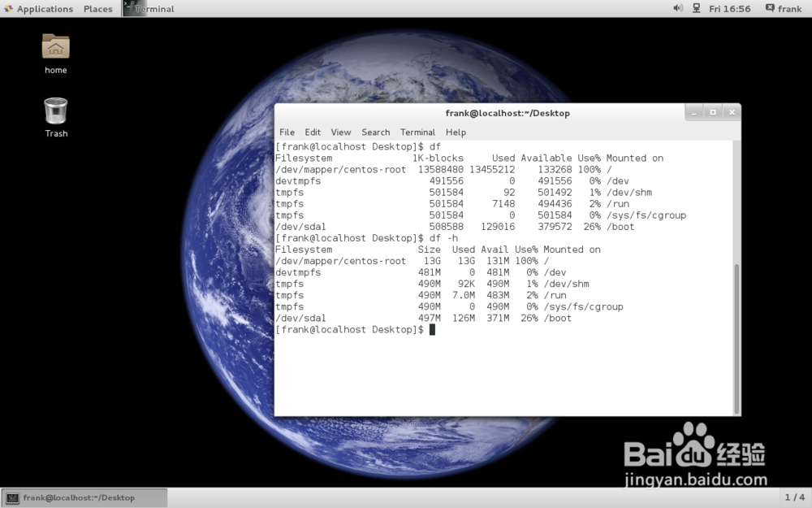Close the terminal window
Image resolution: width=812 pixels, height=508 pixels.
tap(732, 112)
